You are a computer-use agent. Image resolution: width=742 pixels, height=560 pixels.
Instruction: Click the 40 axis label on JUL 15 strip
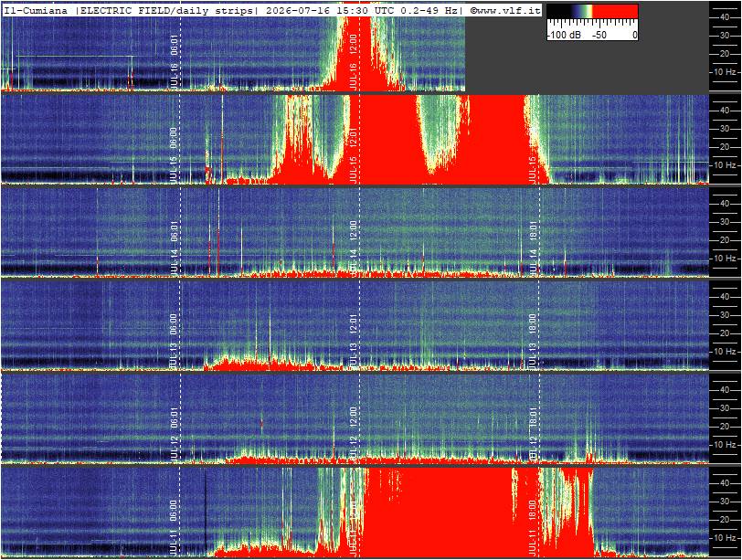click(725, 111)
